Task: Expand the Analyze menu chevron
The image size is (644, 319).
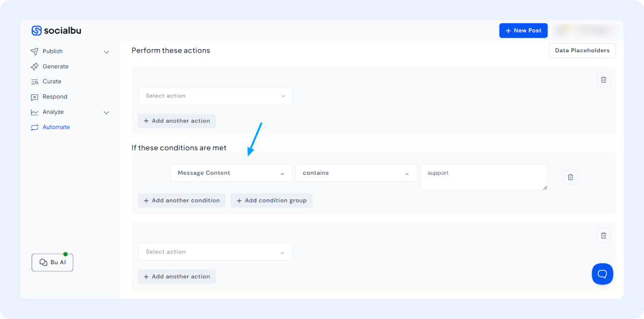Action: coord(107,113)
